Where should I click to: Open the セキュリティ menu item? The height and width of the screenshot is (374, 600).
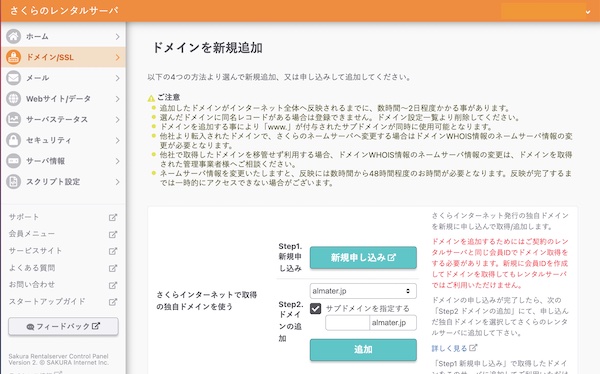[63, 140]
